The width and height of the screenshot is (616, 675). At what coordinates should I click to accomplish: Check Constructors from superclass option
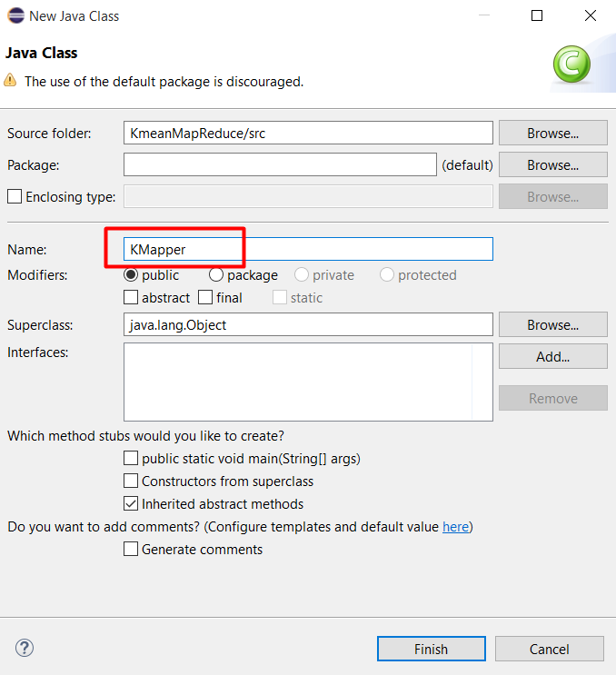tap(131, 481)
